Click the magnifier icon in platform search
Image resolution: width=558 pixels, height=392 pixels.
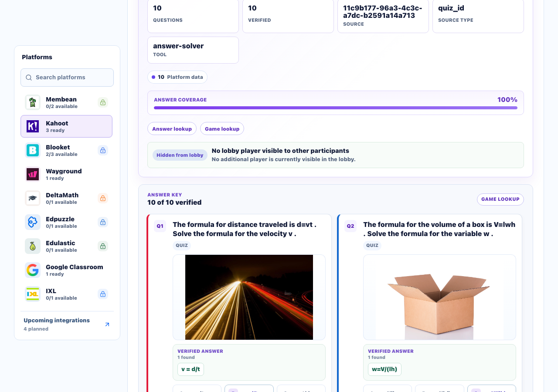pos(29,78)
